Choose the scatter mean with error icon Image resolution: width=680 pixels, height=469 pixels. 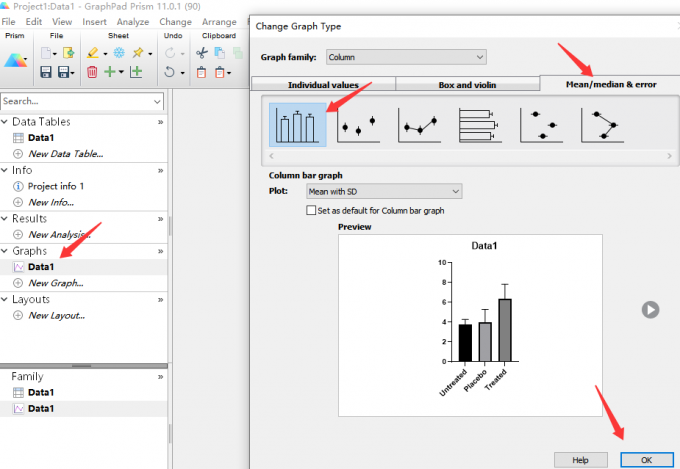(x=358, y=125)
